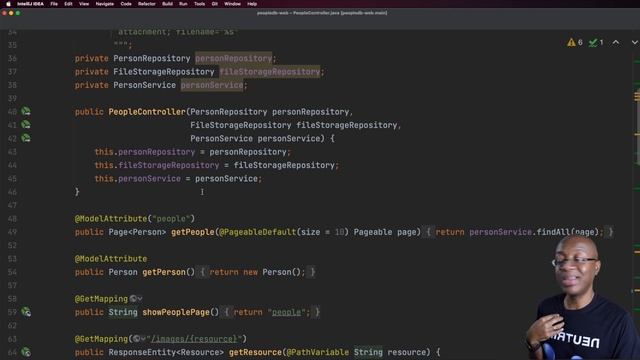Click the Spring bean gutter icon on line 41
Image resolution: width=640 pixels, height=360 pixels.
pyautogui.click(x=26, y=124)
